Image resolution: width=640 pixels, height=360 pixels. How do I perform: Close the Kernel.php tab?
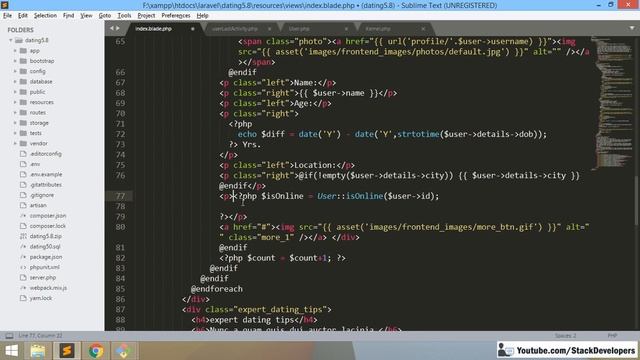tap(423, 29)
